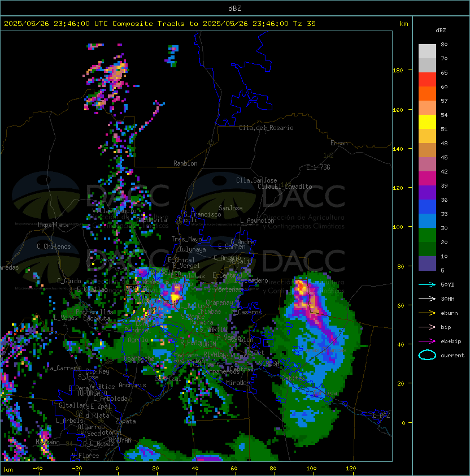Click the 'Zapata' map label
Image resolution: width=470 pixels, height=476 pixels.
125,421
